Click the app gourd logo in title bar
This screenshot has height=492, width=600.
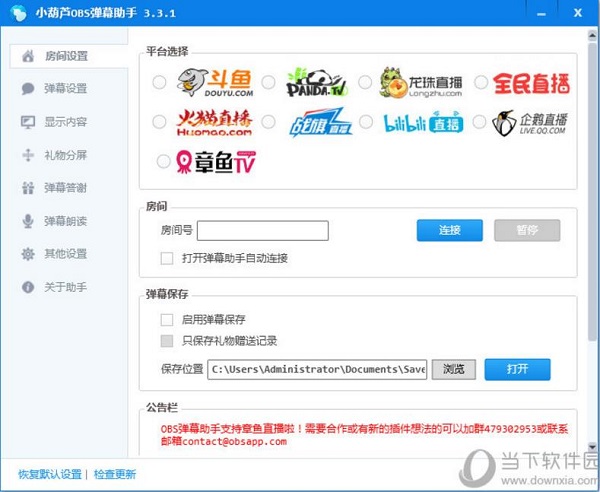18,13
